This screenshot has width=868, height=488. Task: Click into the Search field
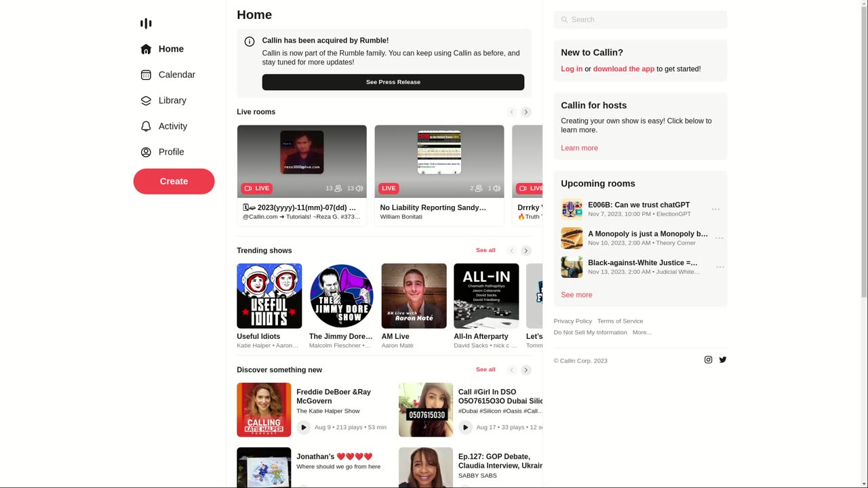(640, 20)
